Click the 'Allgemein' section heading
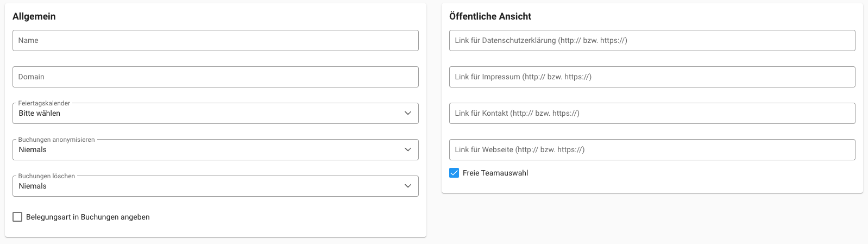 point(34,16)
